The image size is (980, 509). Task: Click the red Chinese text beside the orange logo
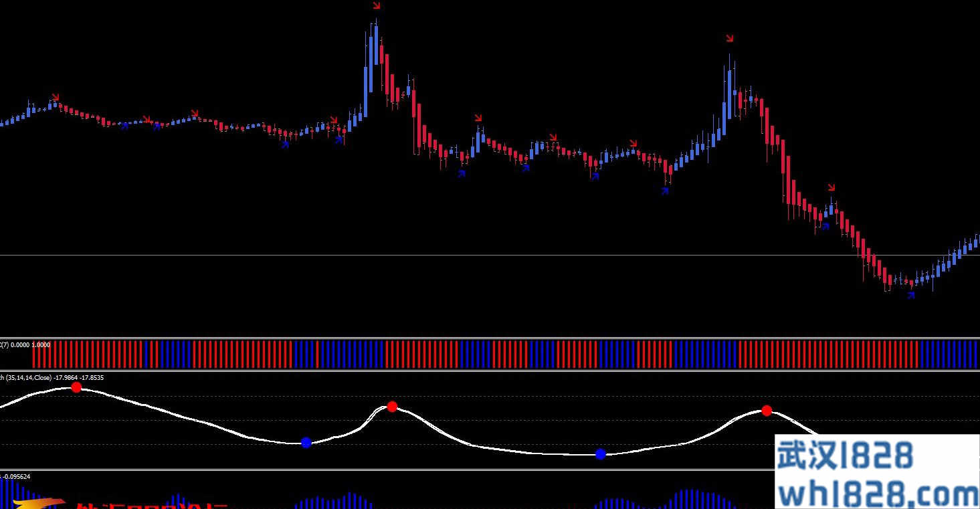point(153,505)
